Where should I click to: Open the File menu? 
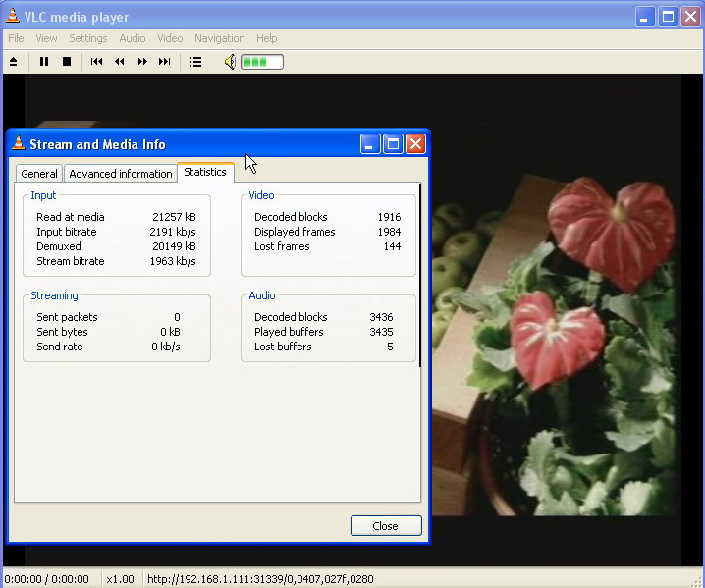16,38
